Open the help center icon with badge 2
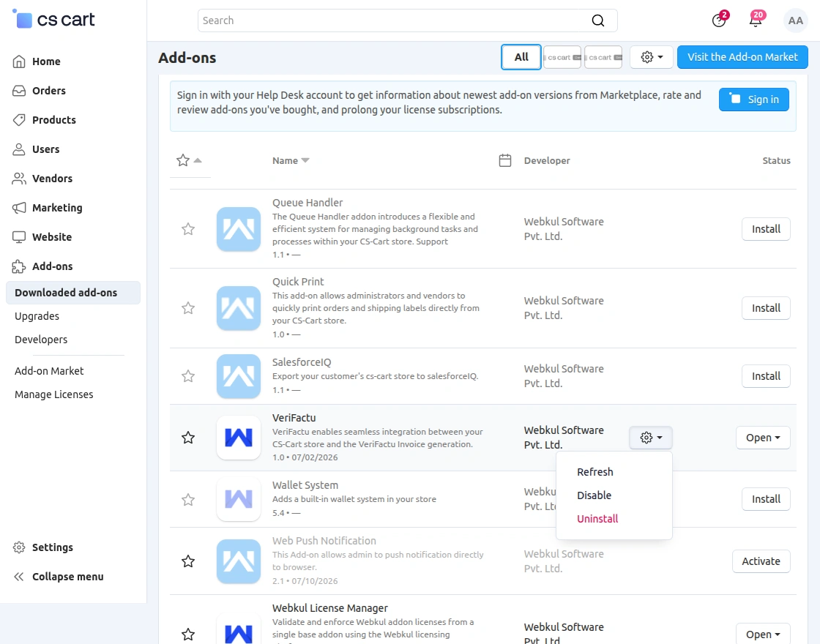This screenshot has height=644, width=820. coord(719,20)
